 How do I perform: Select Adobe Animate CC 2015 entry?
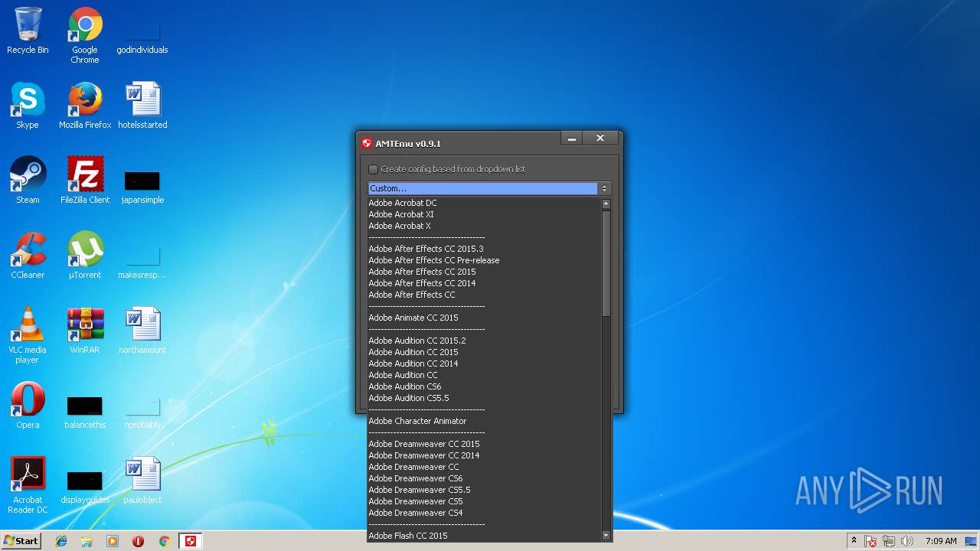point(484,318)
